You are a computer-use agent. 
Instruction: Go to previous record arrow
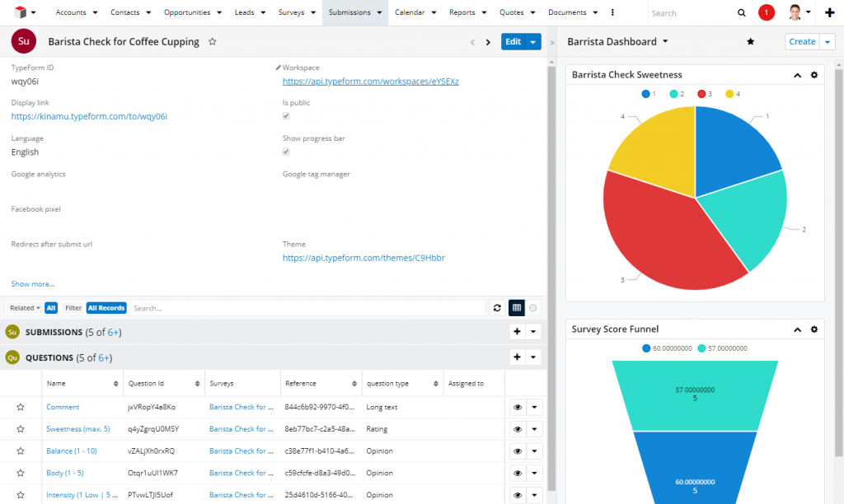pos(472,42)
